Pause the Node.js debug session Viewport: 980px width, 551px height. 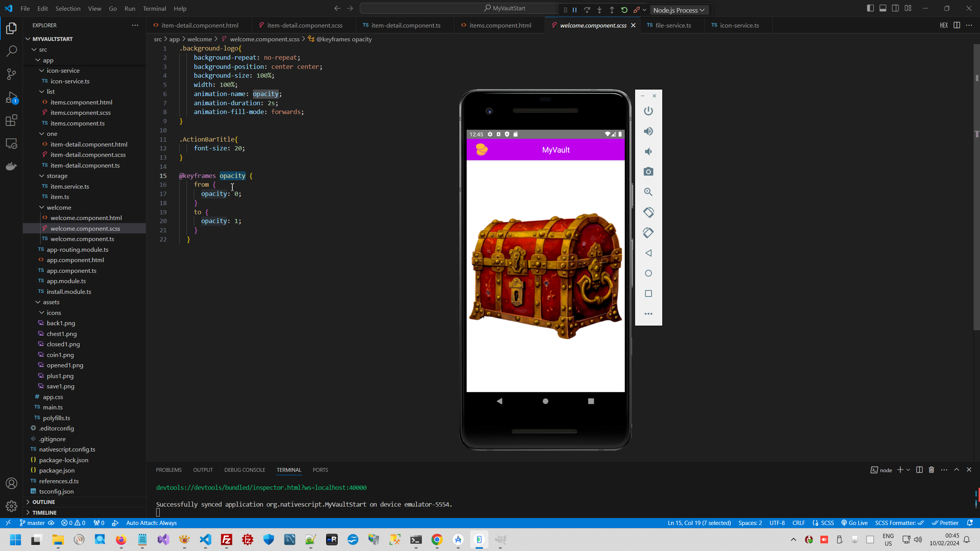(574, 10)
